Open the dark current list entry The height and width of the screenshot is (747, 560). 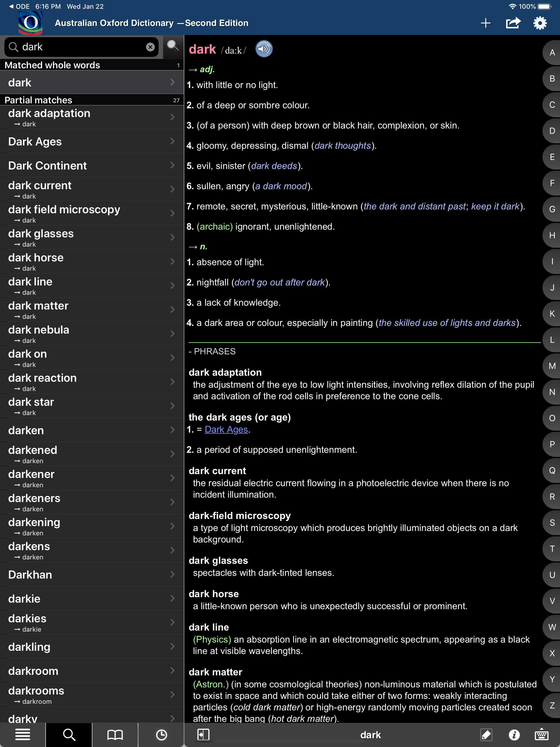(92, 189)
